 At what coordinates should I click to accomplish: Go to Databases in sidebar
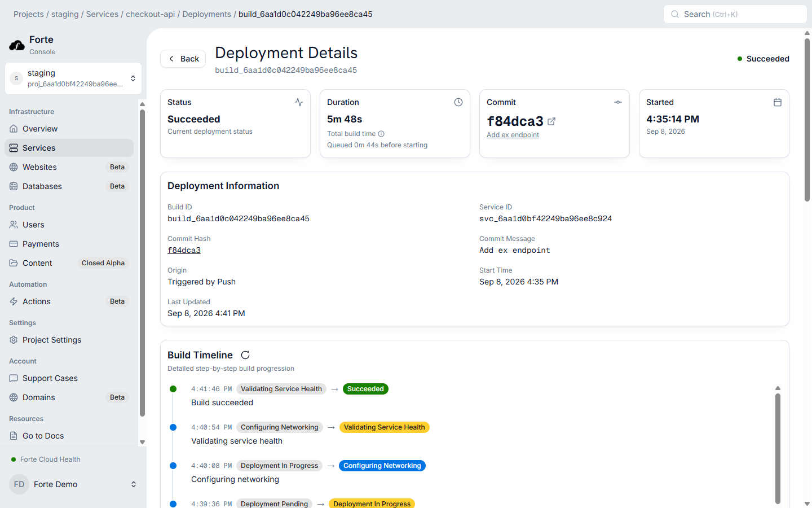pos(69,186)
